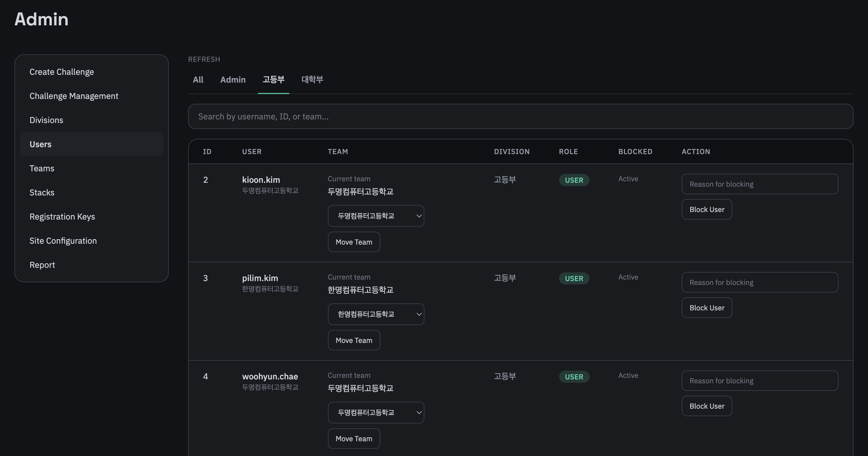Click Move Team for pilim.kim
This screenshot has height=456, width=868.
tap(354, 340)
